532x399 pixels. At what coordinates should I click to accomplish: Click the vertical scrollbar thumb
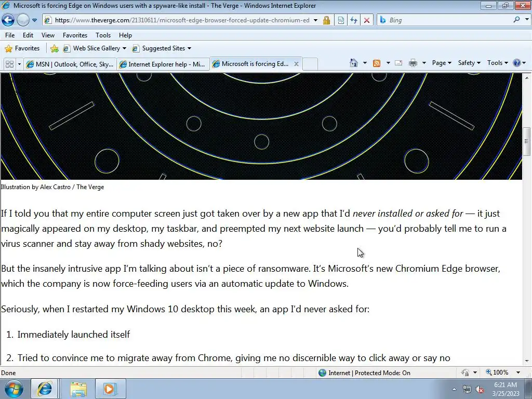pyautogui.click(x=527, y=140)
